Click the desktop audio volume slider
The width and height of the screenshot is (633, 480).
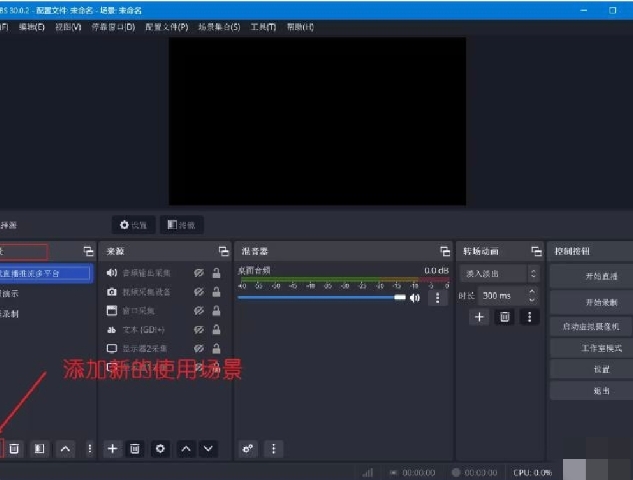(322, 298)
